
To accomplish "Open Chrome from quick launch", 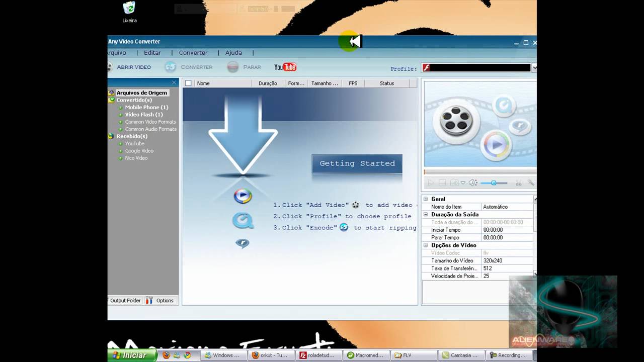I will point(187,355).
